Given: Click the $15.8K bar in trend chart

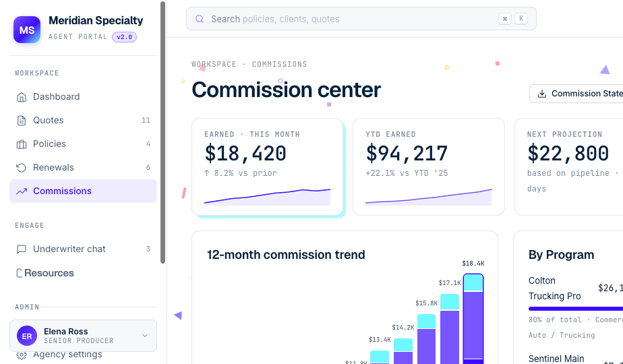Looking at the screenshot, I should pos(426,339).
